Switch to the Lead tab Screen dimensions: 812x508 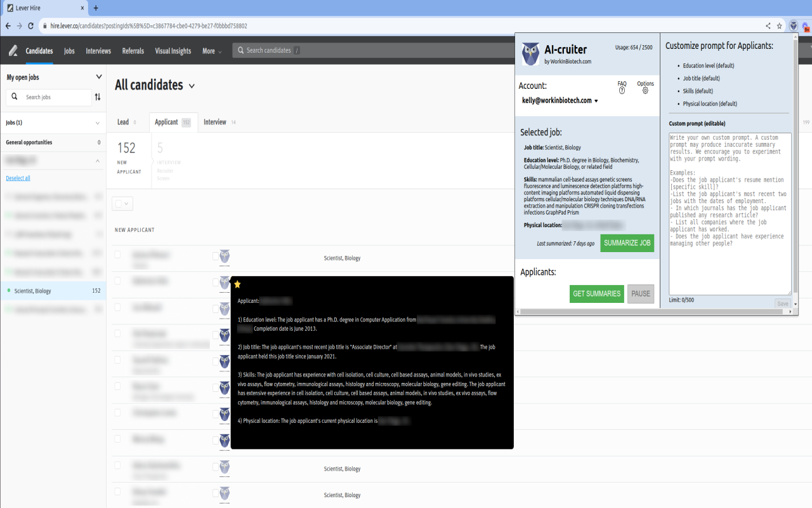pos(127,122)
